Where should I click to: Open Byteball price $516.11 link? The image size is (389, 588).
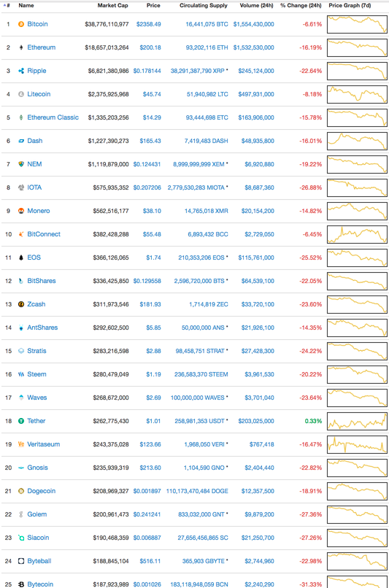(x=150, y=561)
